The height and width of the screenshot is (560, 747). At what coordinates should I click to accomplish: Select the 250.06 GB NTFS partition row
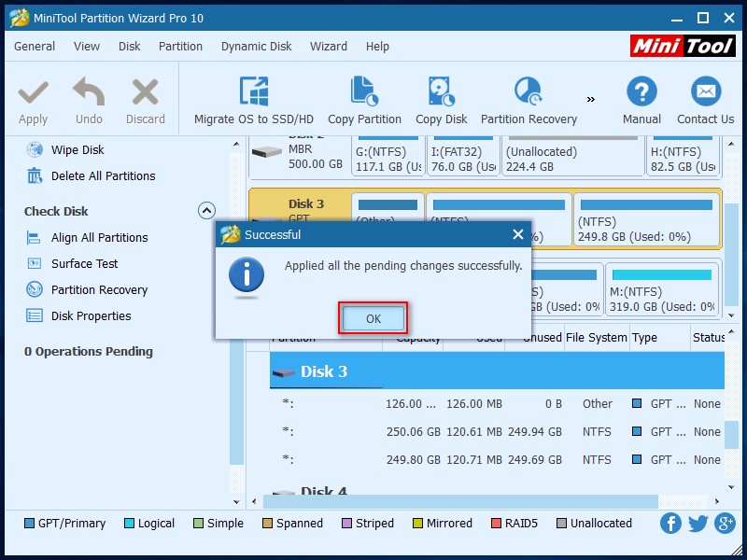pos(497,432)
